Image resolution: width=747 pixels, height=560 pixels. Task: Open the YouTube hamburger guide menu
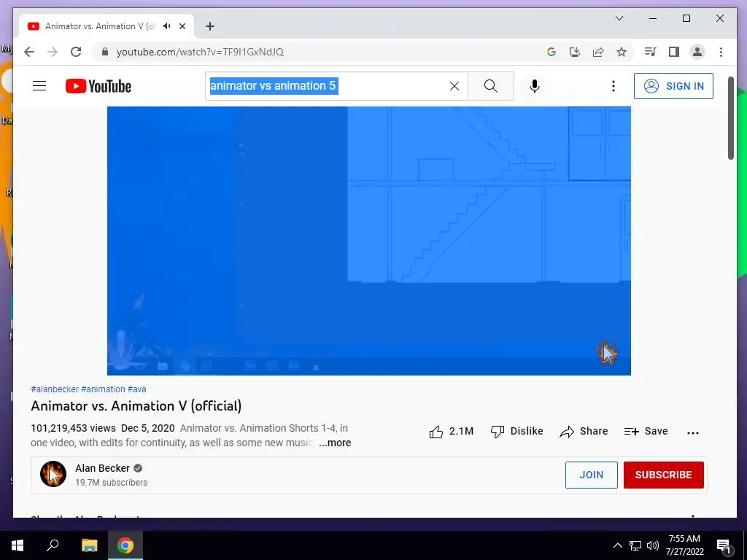tap(39, 86)
